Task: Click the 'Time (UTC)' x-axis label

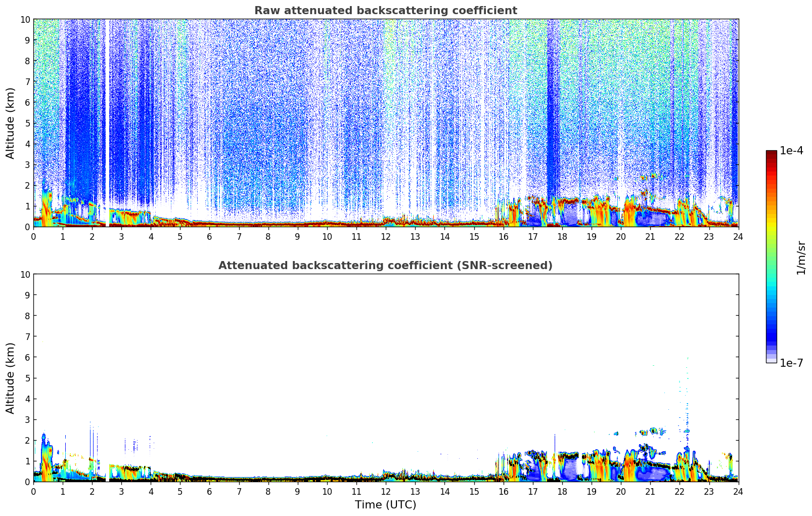Action: point(385,504)
